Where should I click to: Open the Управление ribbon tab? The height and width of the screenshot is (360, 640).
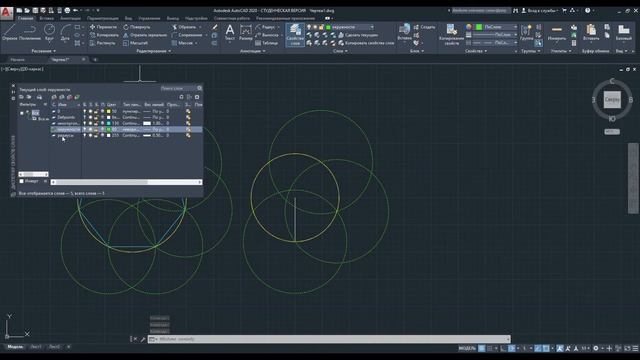tap(149, 18)
